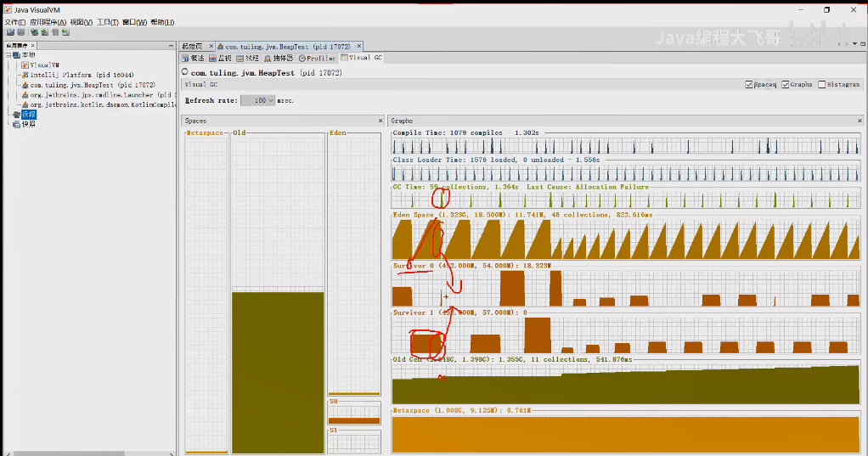The height and width of the screenshot is (456, 868).
Task: Open the 视图(V) menu
Action: (x=82, y=22)
